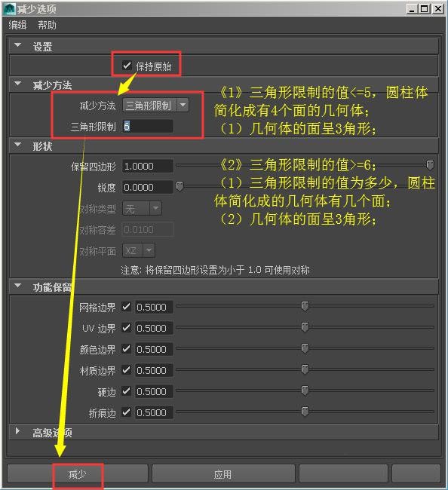Click the Maya window icon in title bar

coord(9,9)
